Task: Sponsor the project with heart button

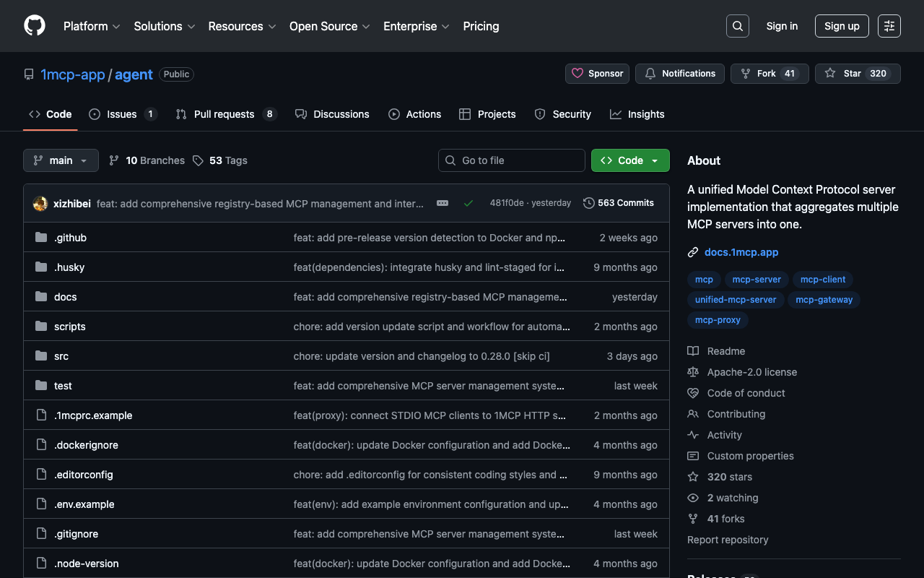Action: tap(597, 74)
